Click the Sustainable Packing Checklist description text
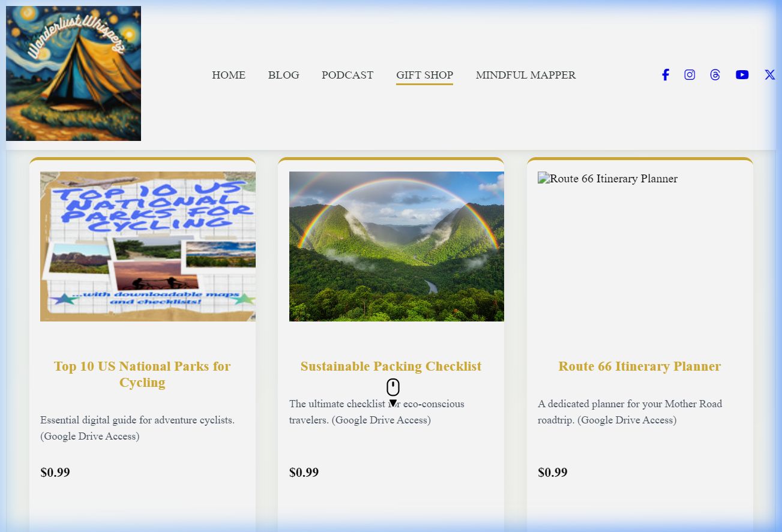The width and height of the screenshot is (782, 532). (x=377, y=412)
